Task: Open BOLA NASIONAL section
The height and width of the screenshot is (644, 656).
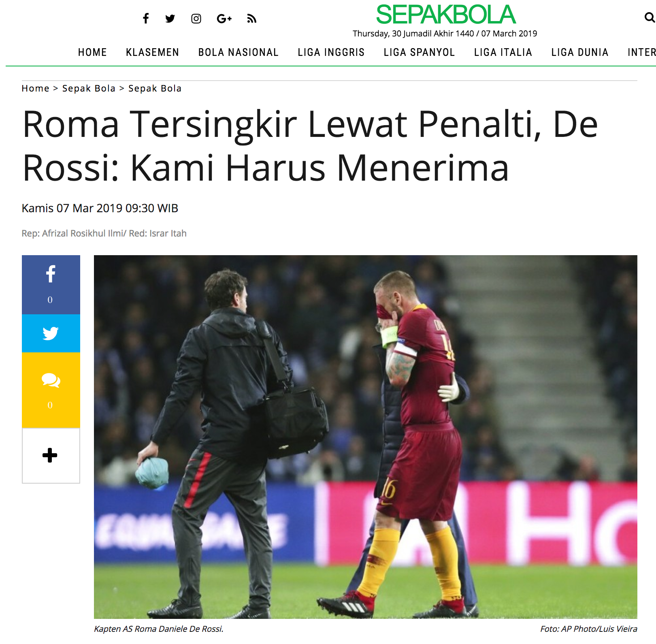Action: coord(238,52)
